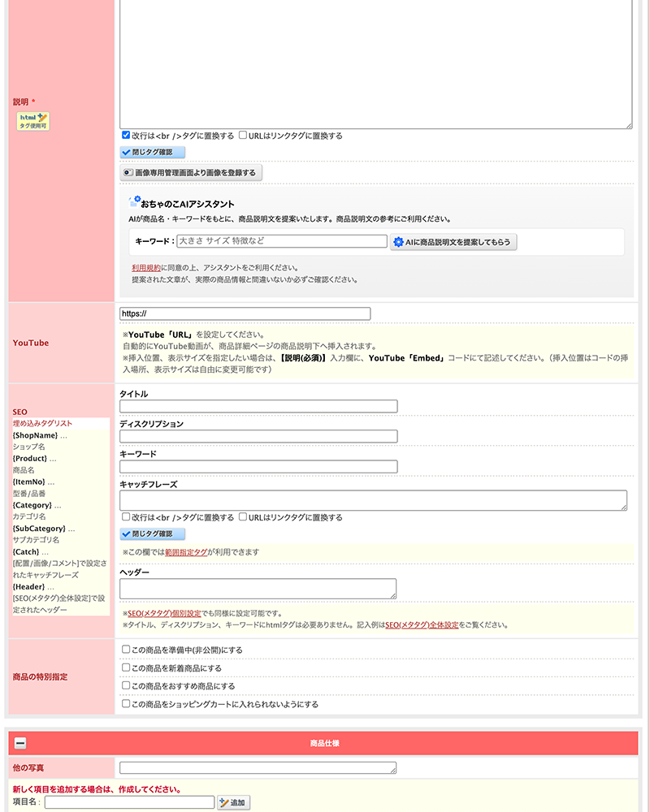Click the {Catch} embed tag text
This screenshot has width=650, height=812.
(26, 552)
